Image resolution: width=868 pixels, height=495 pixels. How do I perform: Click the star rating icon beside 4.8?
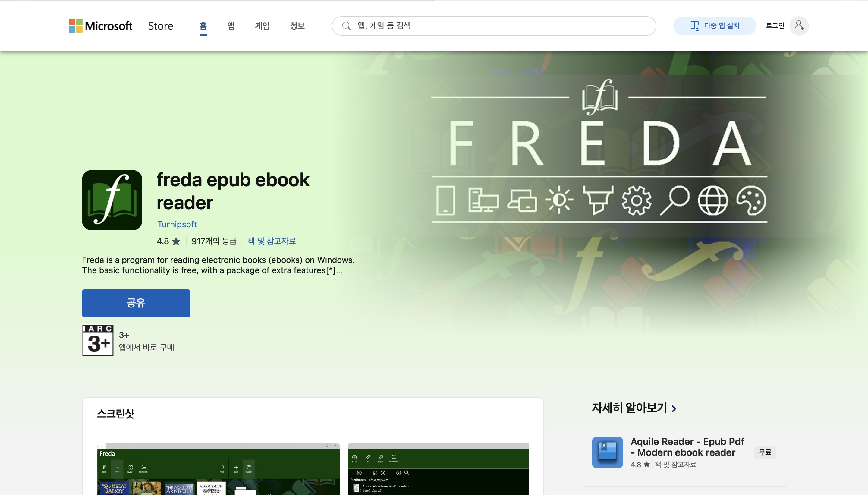(176, 241)
